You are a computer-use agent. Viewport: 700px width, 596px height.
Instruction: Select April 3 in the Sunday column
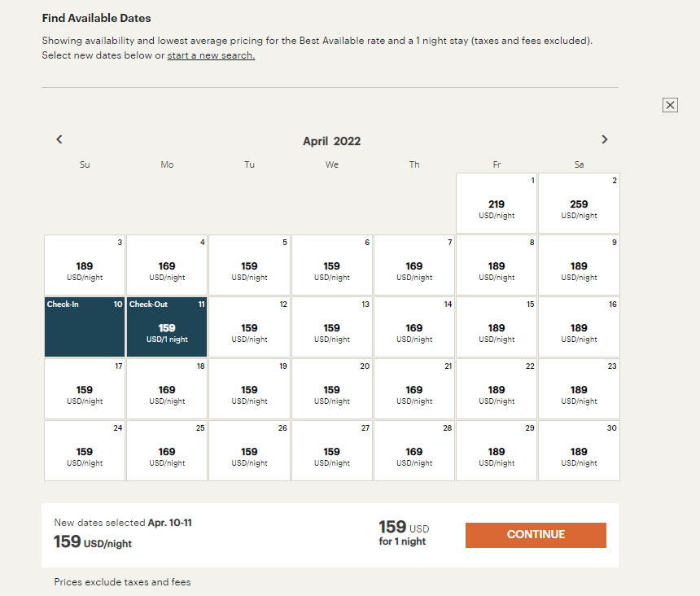(84, 264)
